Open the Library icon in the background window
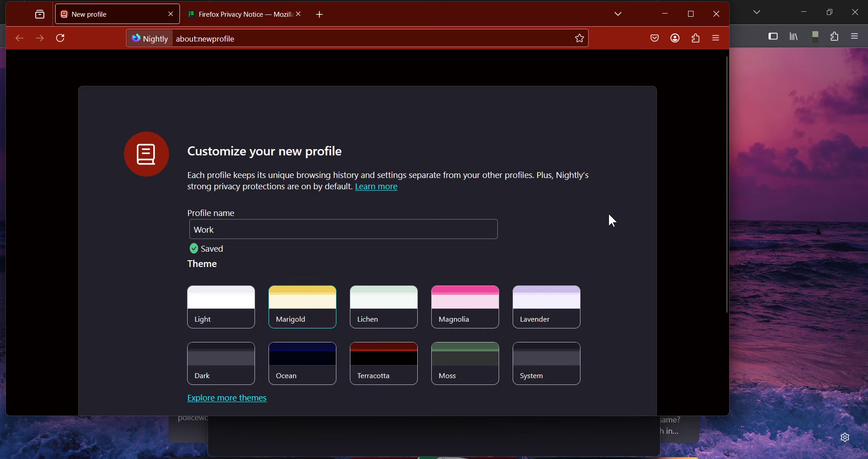 pos(794,37)
